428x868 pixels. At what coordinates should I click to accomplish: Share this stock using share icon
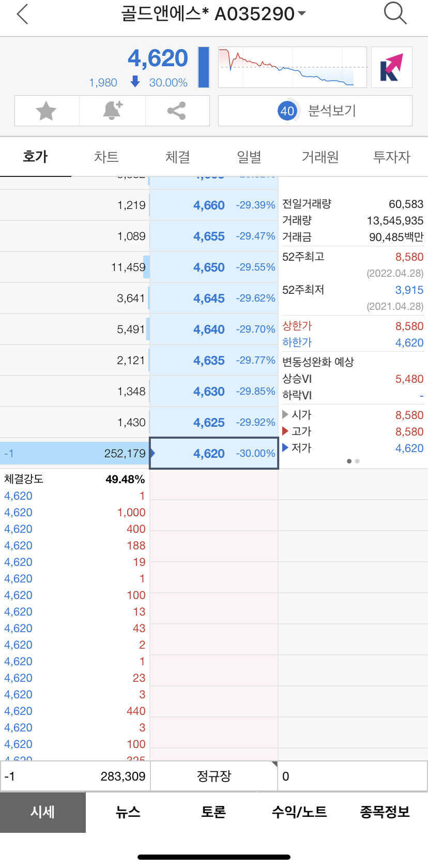coord(177,111)
